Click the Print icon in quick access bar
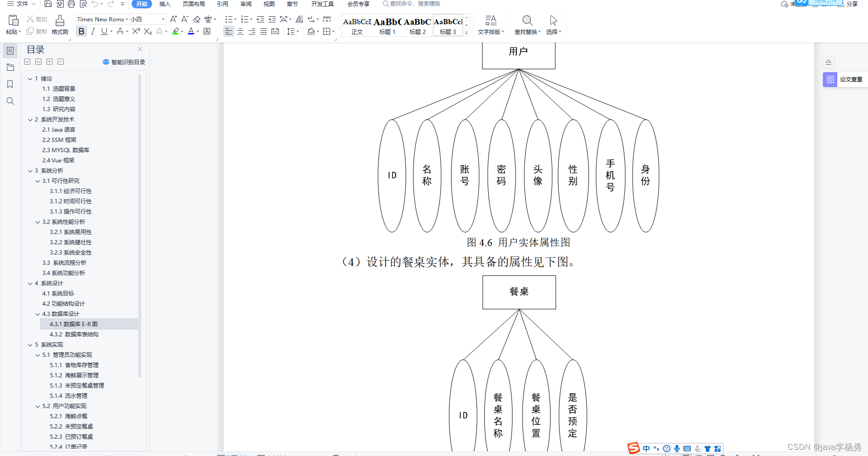 tap(71, 4)
